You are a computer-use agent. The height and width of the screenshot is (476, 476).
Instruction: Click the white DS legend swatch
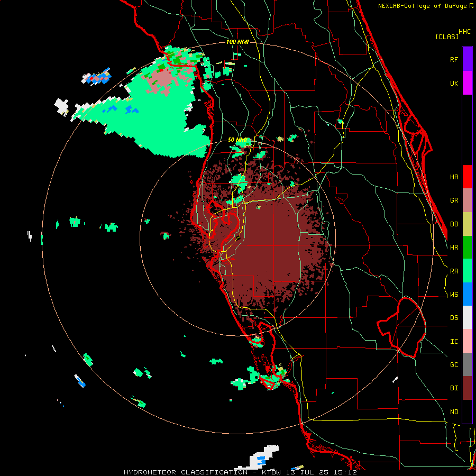[x=467, y=317]
